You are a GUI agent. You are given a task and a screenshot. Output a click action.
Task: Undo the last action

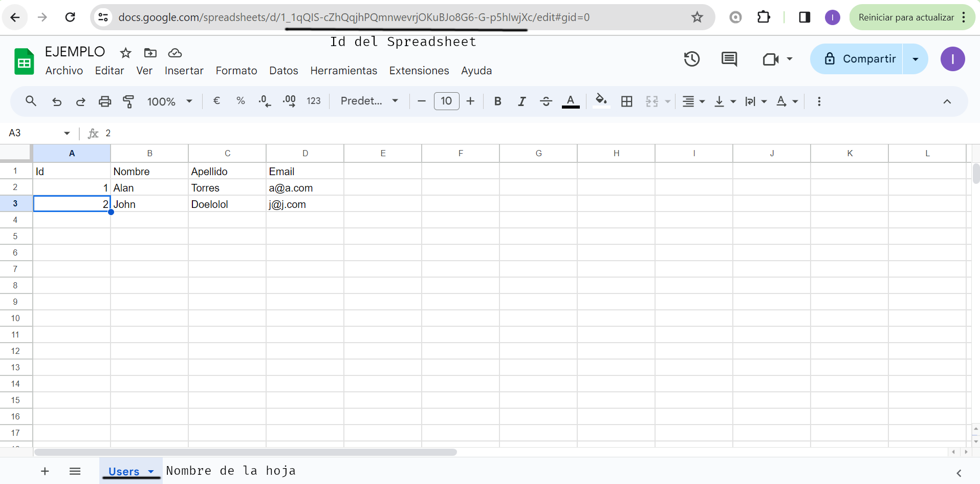pos(57,101)
